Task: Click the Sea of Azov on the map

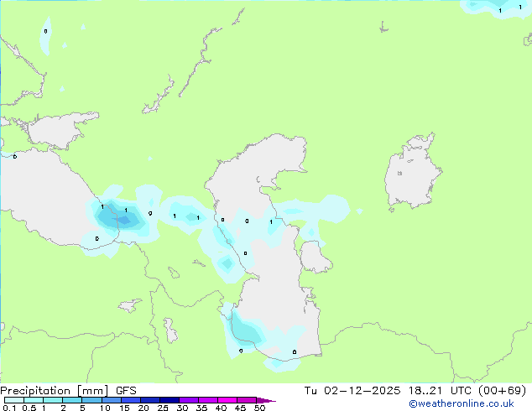Action: tap(58, 131)
